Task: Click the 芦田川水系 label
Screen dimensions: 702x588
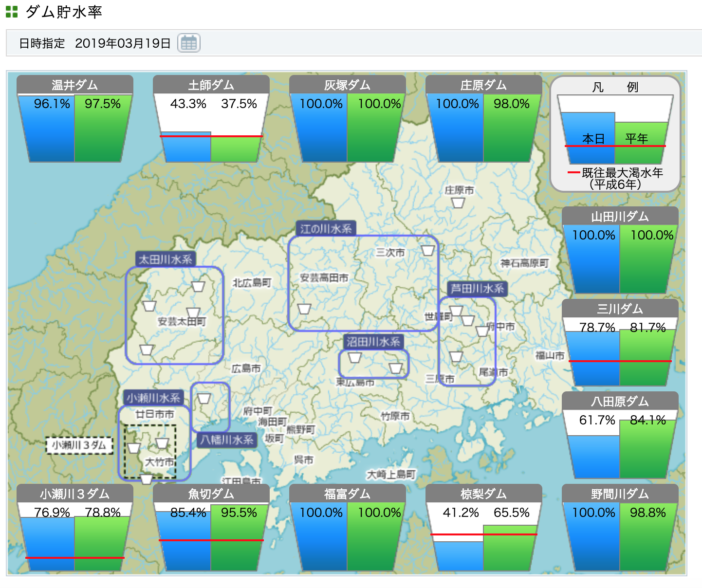Action: pos(477,289)
